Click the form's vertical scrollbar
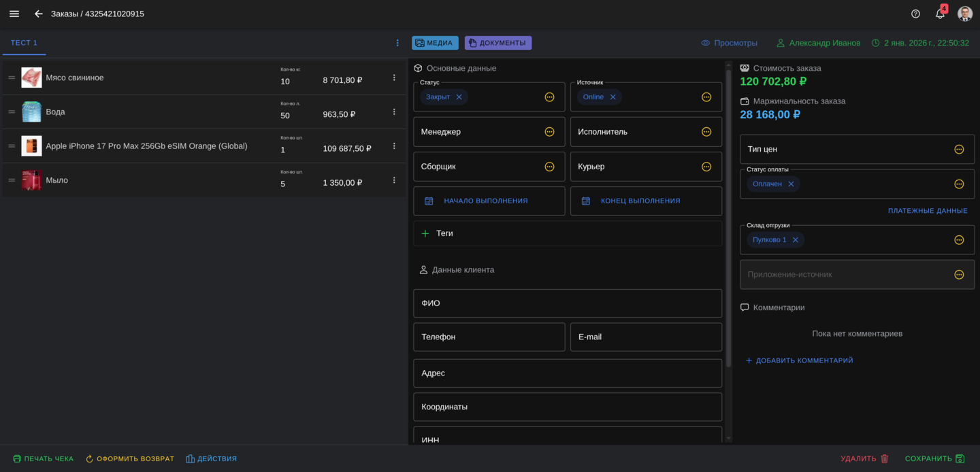The image size is (980, 472). click(x=728, y=218)
